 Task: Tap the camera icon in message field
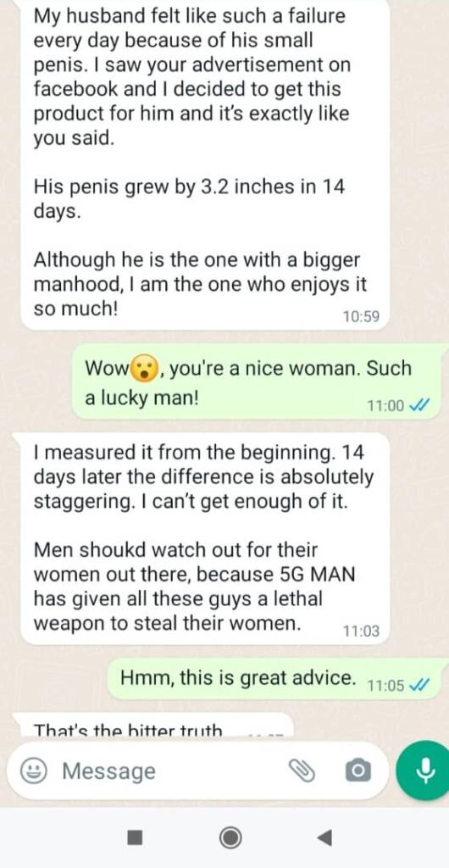(x=358, y=770)
